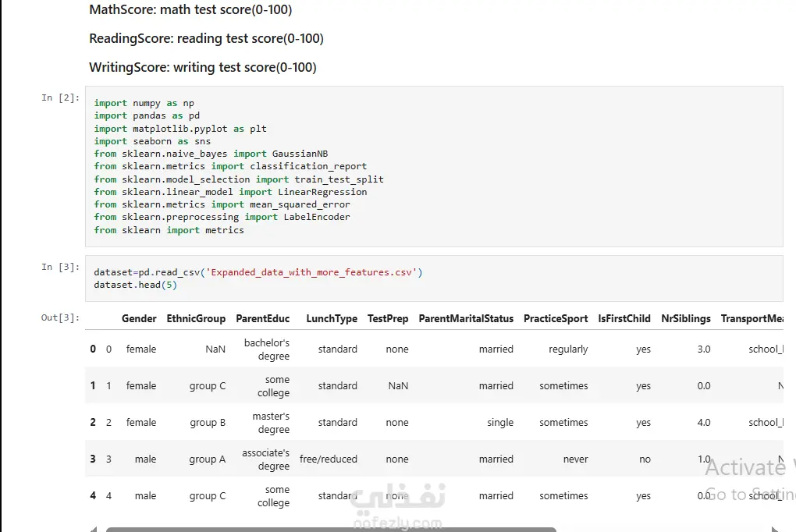The image size is (796, 532).
Task: Click the ParentMaritalStatus column header
Action: pyautogui.click(x=466, y=318)
